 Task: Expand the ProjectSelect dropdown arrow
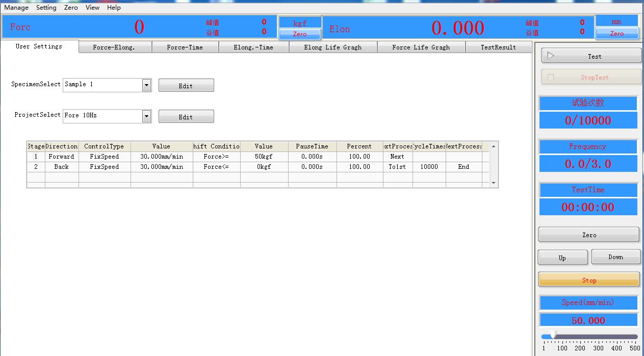tap(147, 116)
